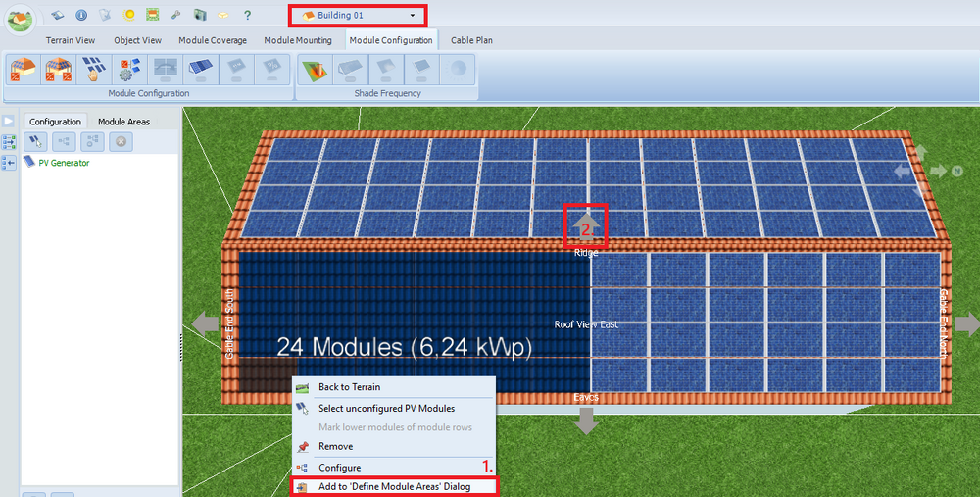Click the shade frequency colored roof icon

tap(316, 70)
